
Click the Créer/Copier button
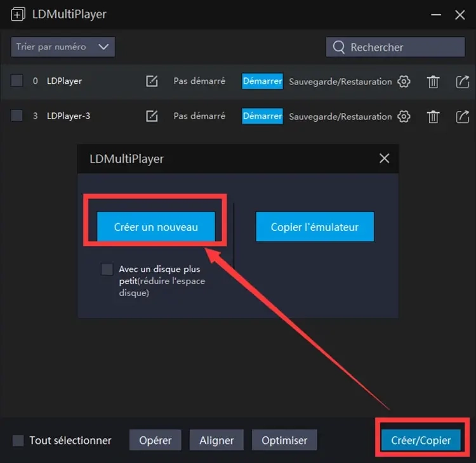(x=421, y=440)
